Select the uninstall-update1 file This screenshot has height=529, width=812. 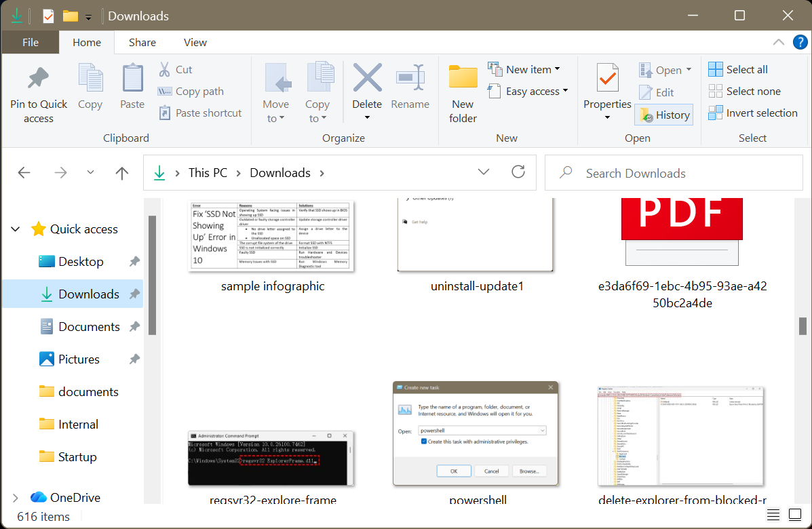tap(476, 246)
